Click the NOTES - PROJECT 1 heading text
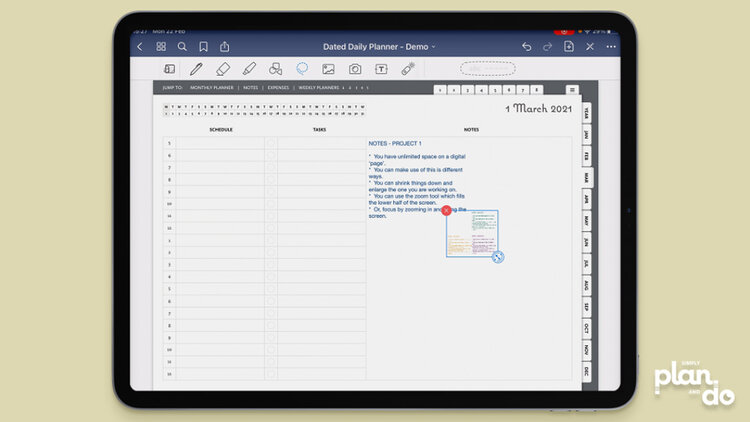Viewport: 750px width, 422px height. click(x=395, y=144)
